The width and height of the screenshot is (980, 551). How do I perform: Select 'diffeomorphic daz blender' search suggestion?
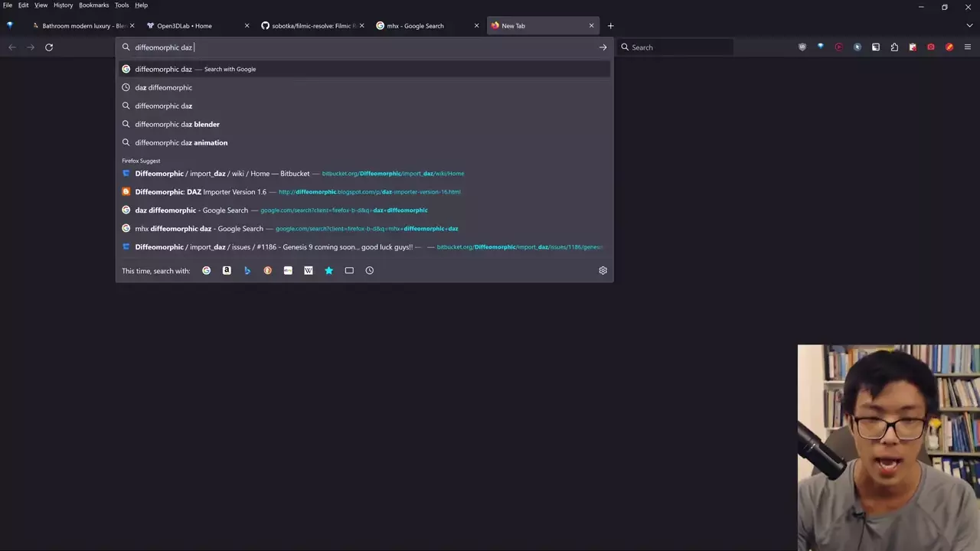[177, 124]
